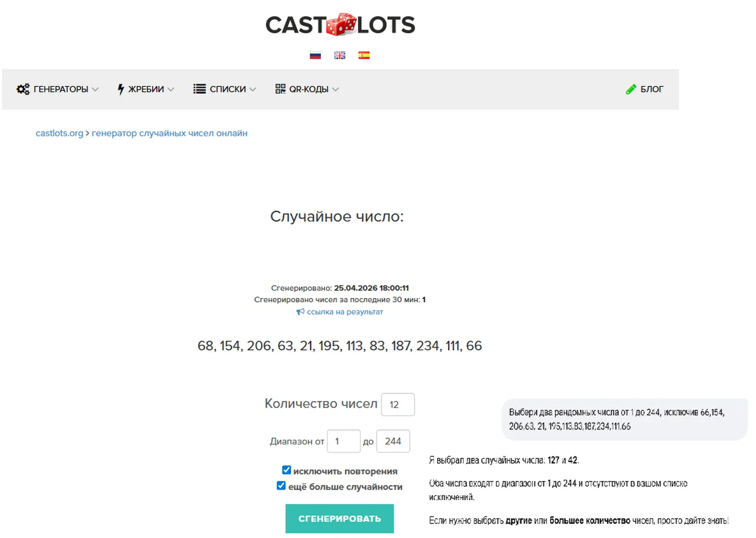Open the Жребии menu
756x538 pixels.
(x=146, y=89)
